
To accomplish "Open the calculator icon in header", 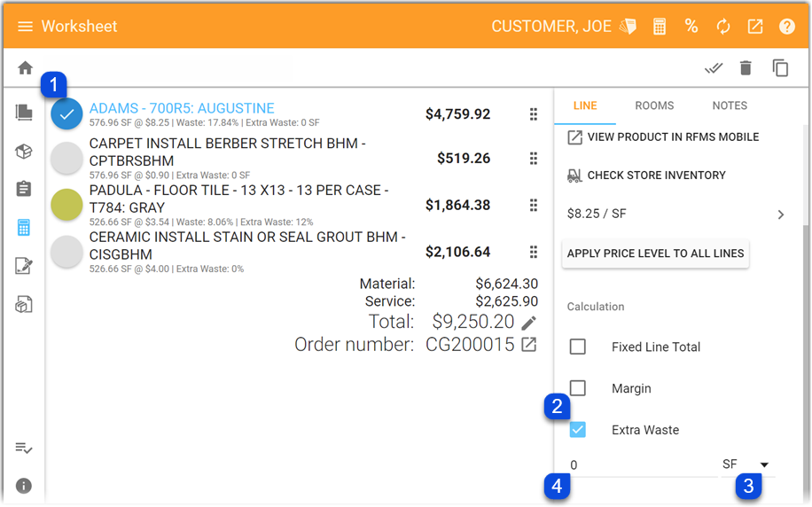I will 660,27.
